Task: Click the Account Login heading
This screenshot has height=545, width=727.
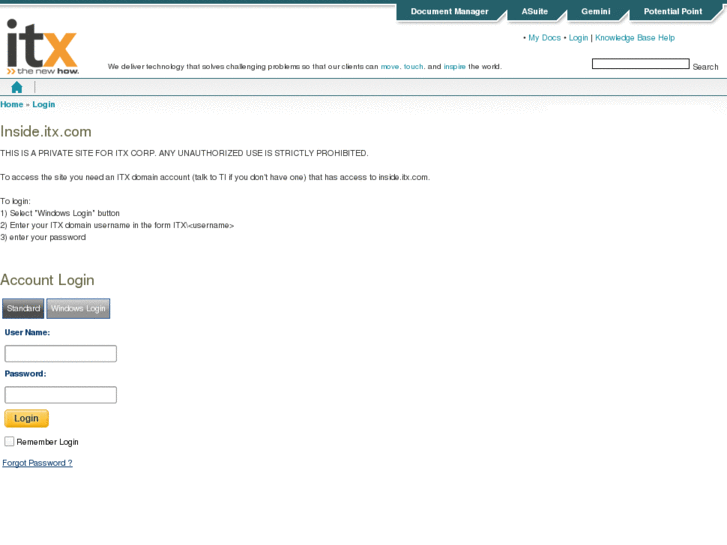Action: (x=47, y=280)
